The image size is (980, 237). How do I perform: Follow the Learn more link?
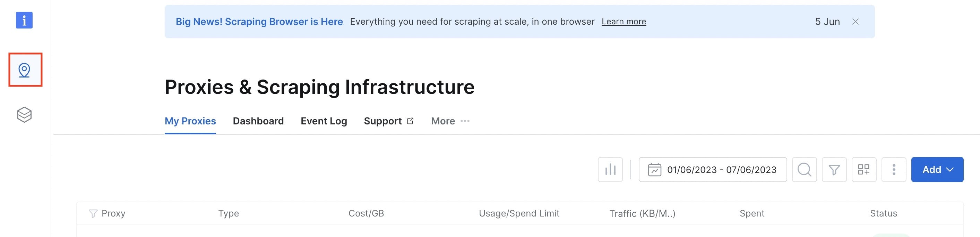click(624, 22)
